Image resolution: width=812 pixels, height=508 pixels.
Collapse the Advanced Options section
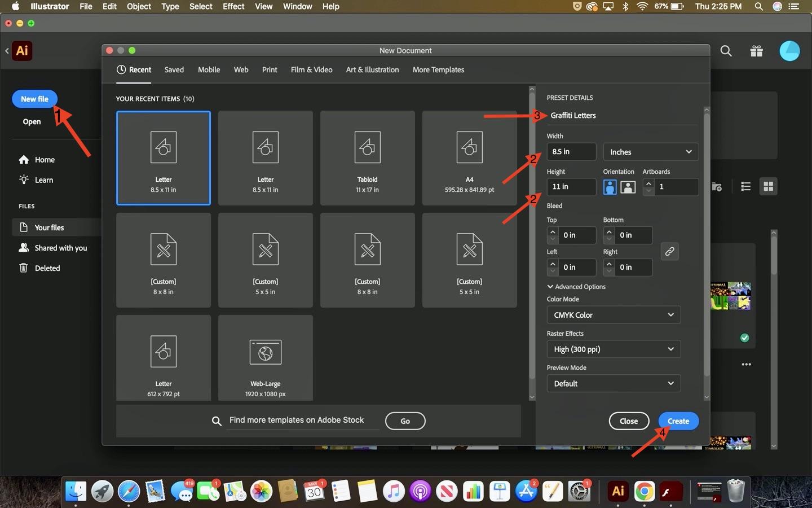(x=576, y=287)
